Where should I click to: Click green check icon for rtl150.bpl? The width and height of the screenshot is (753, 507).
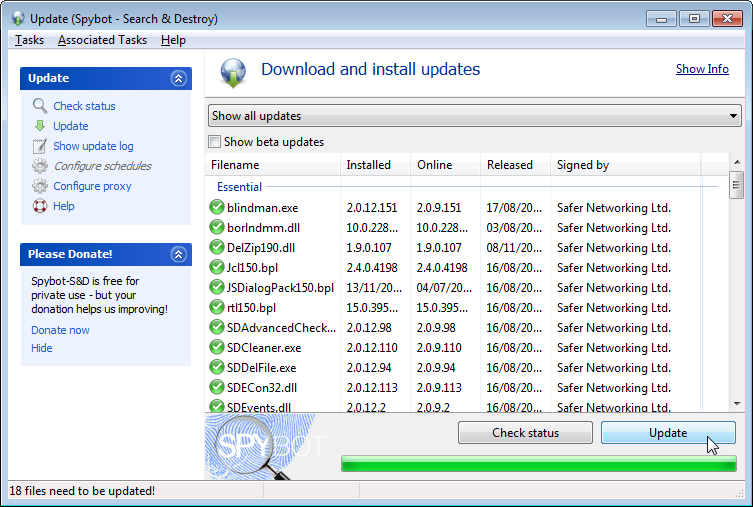[x=217, y=307]
